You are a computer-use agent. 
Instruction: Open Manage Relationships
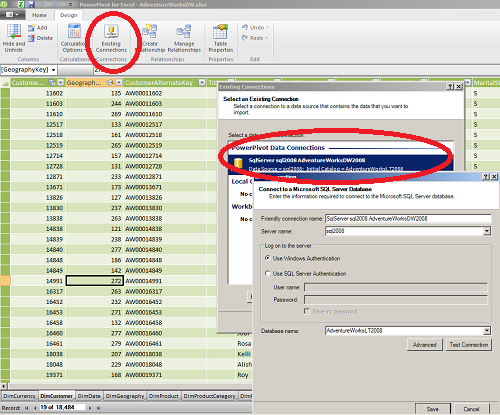coord(184,38)
